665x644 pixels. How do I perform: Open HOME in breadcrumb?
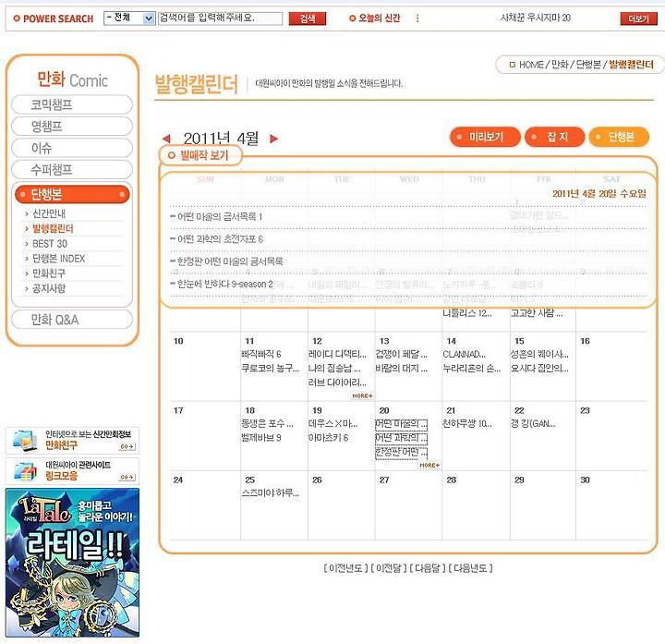click(x=531, y=65)
